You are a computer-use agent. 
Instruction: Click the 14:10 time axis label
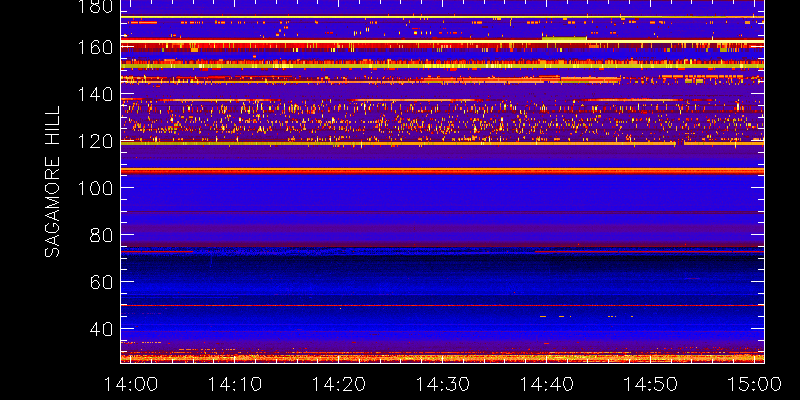pos(235,384)
